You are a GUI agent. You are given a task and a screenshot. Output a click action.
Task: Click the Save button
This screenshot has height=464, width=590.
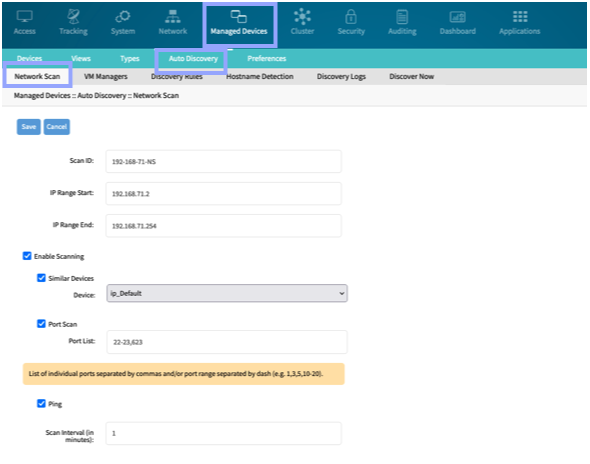[29, 127]
